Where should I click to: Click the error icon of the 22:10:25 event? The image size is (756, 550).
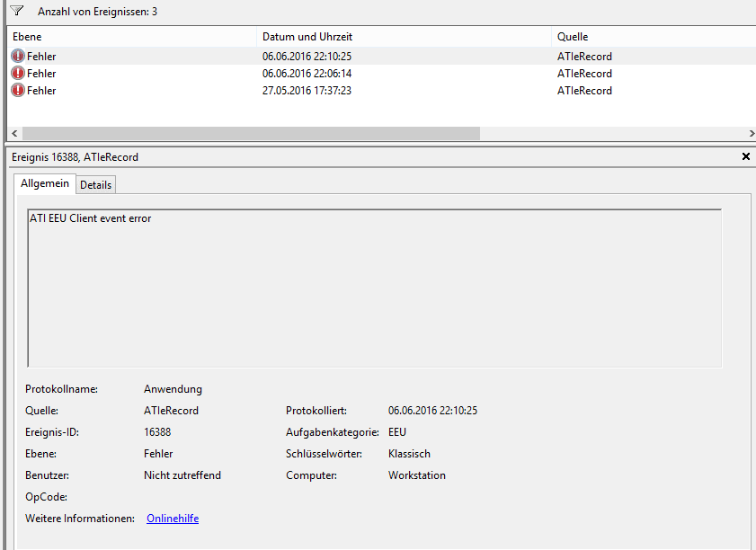(x=18, y=57)
